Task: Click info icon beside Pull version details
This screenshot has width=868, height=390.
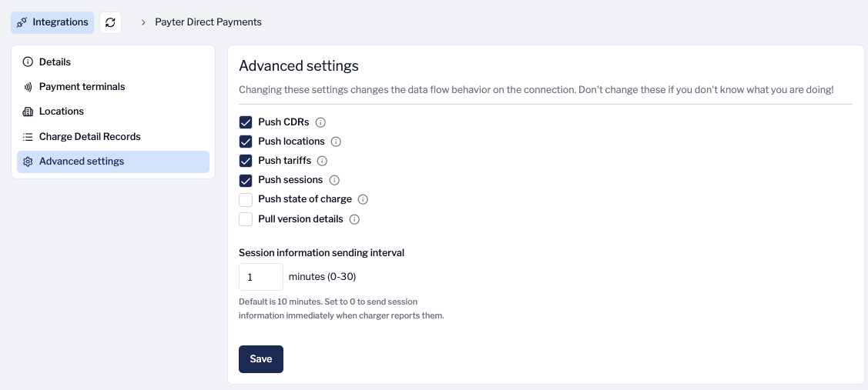Action: (x=354, y=219)
